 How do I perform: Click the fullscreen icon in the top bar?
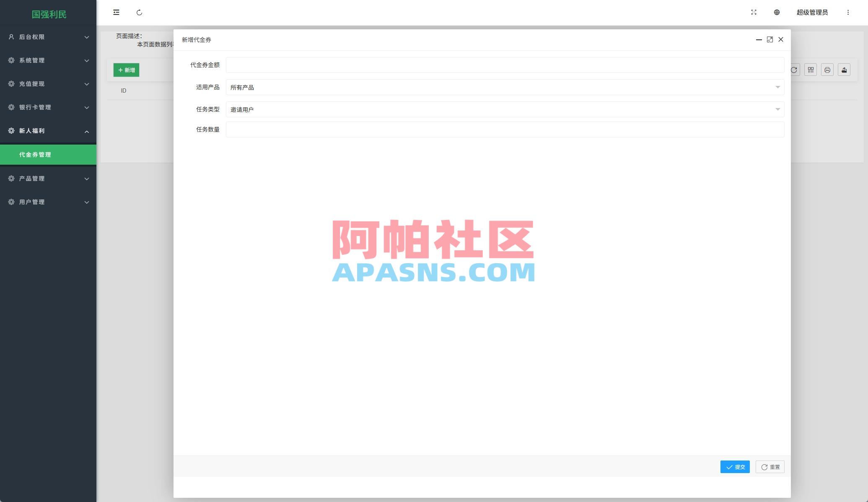pos(754,13)
